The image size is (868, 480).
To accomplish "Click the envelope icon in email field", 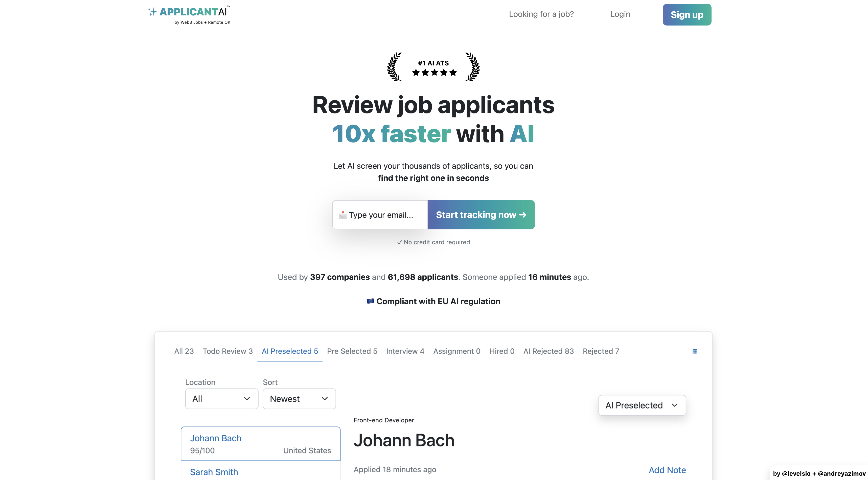I will (342, 215).
